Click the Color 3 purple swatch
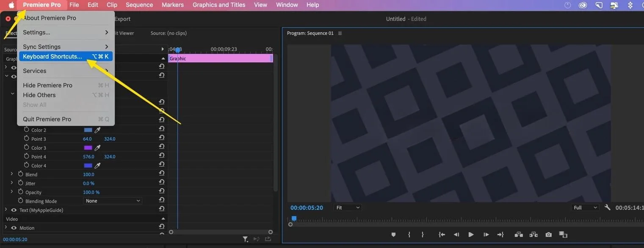The width and height of the screenshot is (644, 248). (88, 148)
